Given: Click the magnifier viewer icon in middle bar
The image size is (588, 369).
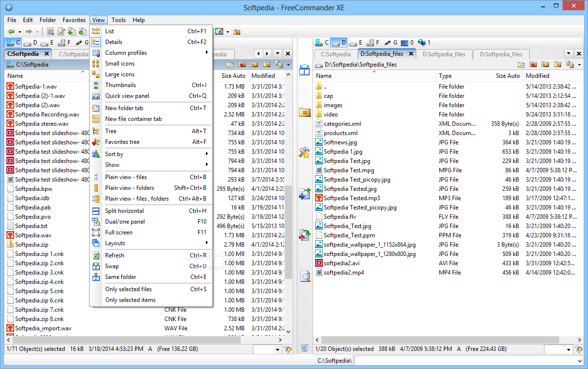Looking at the screenshot, I should pyautogui.click(x=304, y=277).
